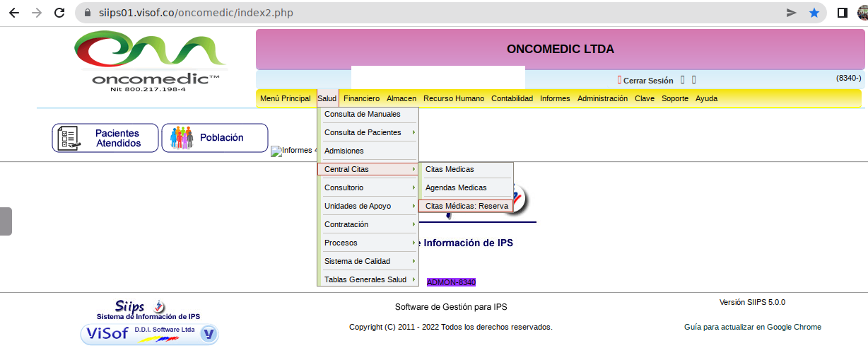Choose Admisiones in Salud menu
Image resolution: width=868 pixels, height=353 pixels.
click(x=344, y=151)
